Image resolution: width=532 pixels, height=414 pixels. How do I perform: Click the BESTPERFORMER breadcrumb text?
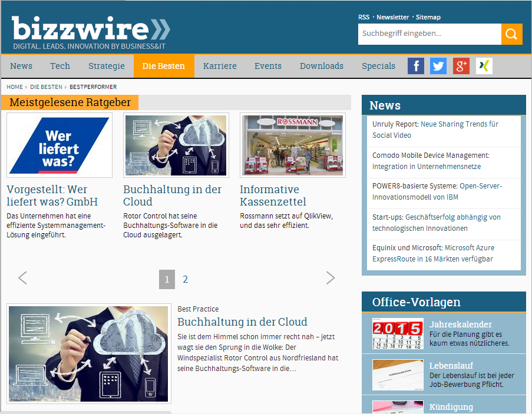[93, 87]
